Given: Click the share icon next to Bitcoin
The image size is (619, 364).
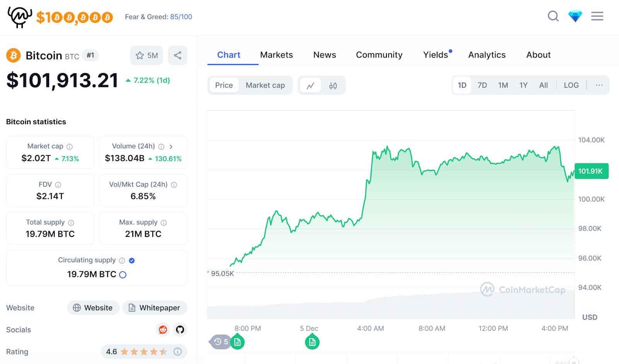Looking at the screenshot, I should [x=178, y=55].
